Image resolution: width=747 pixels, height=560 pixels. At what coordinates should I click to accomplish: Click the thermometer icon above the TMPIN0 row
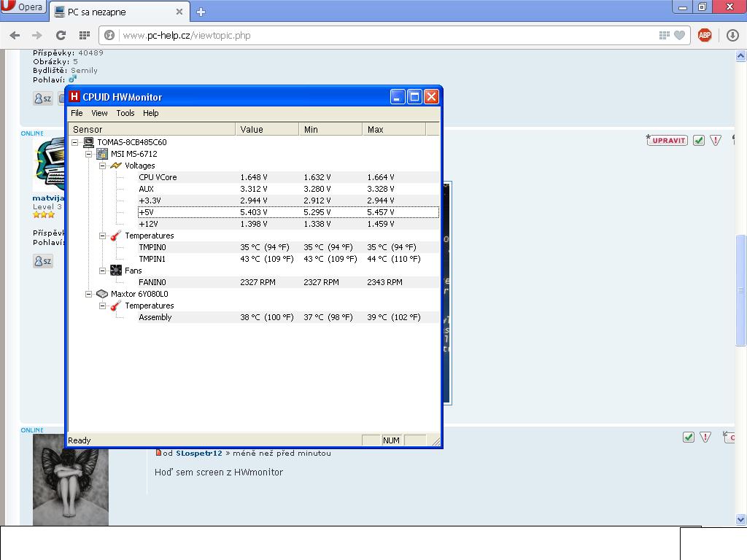tap(116, 236)
